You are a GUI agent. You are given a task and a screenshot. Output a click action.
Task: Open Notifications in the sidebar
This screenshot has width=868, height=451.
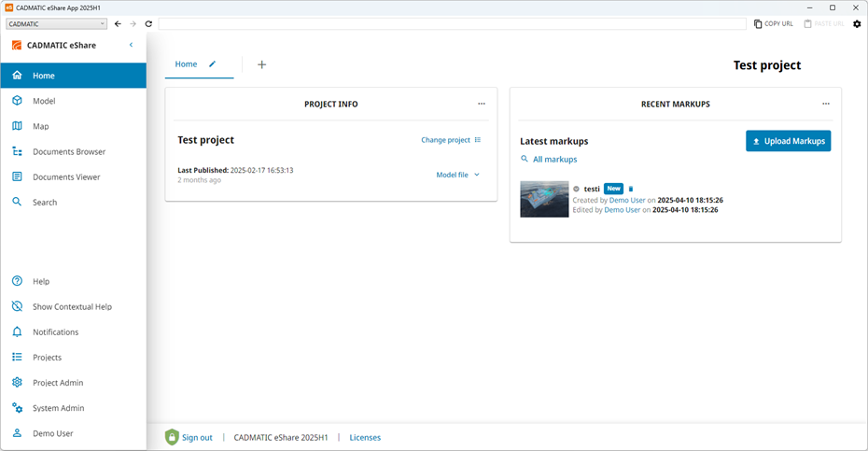[x=73, y=331]
